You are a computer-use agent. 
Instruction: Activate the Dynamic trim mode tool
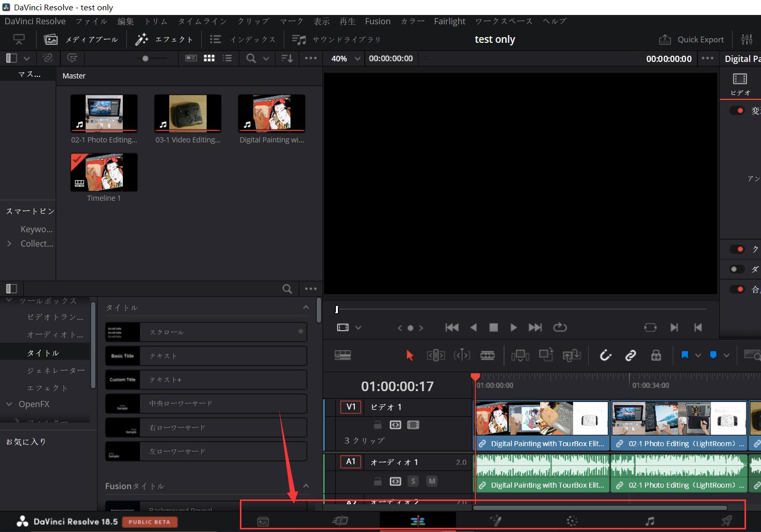pos(462,355)
